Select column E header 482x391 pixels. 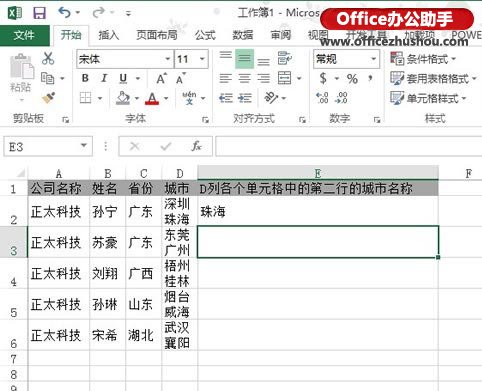318,173
